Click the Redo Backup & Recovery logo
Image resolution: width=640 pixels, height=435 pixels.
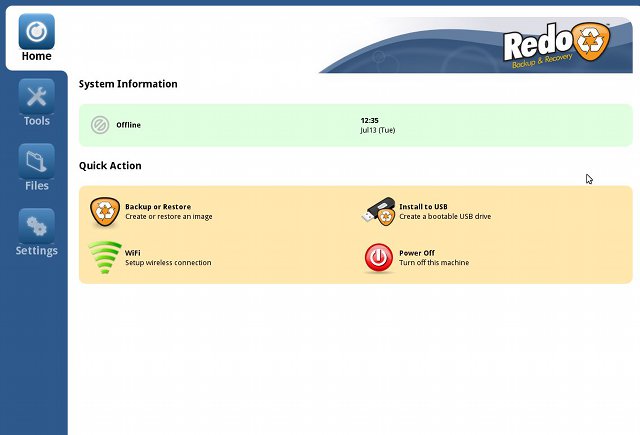click(x=556, y=45)
